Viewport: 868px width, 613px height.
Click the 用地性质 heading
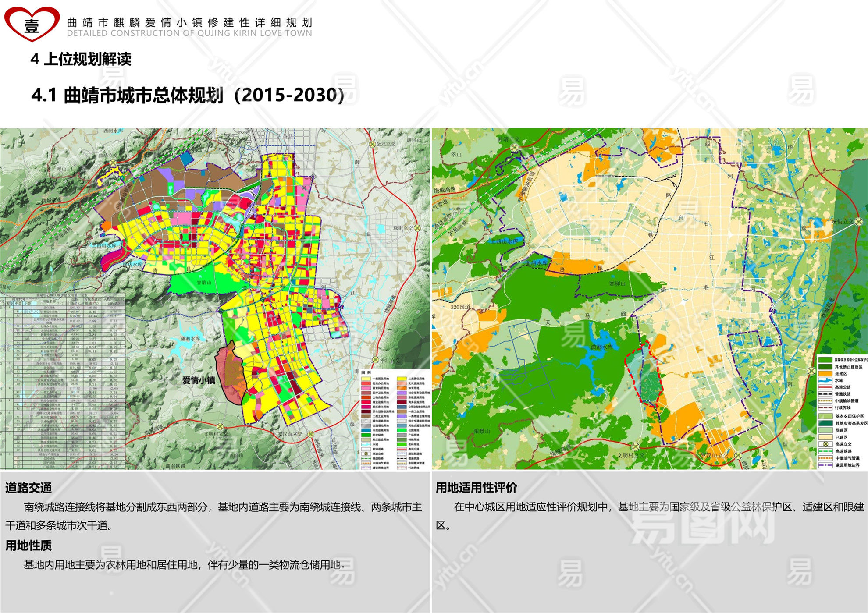28,546
